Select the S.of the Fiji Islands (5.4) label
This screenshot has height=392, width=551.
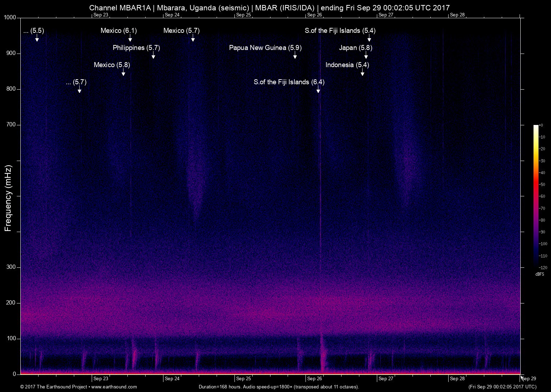point(340,31)
